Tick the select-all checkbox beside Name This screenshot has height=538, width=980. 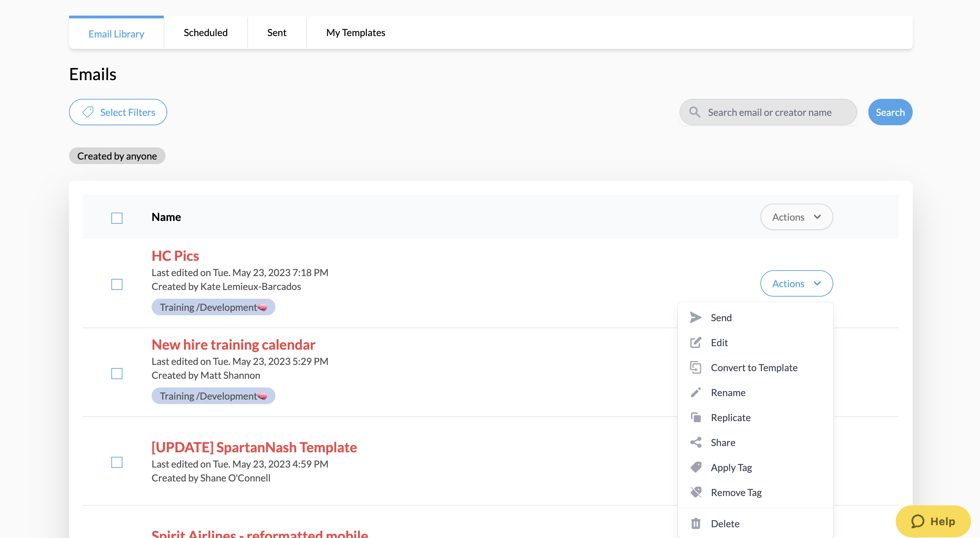click(117, 218)
